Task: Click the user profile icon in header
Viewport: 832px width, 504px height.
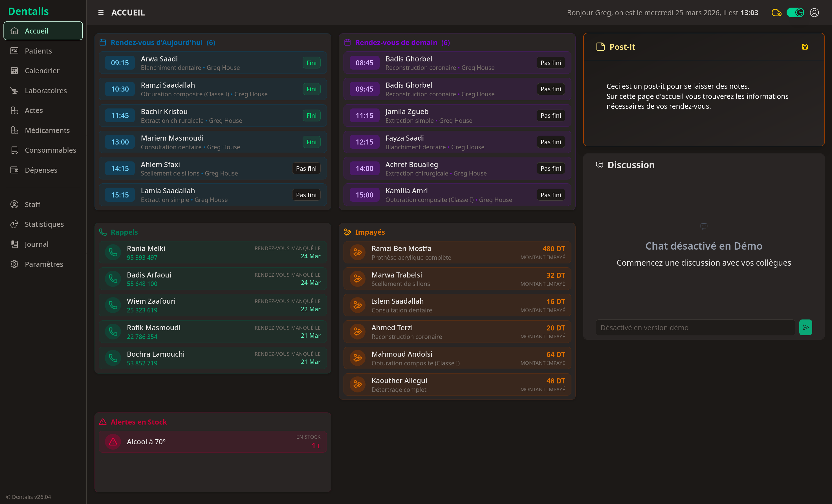Action: [814, 12]
